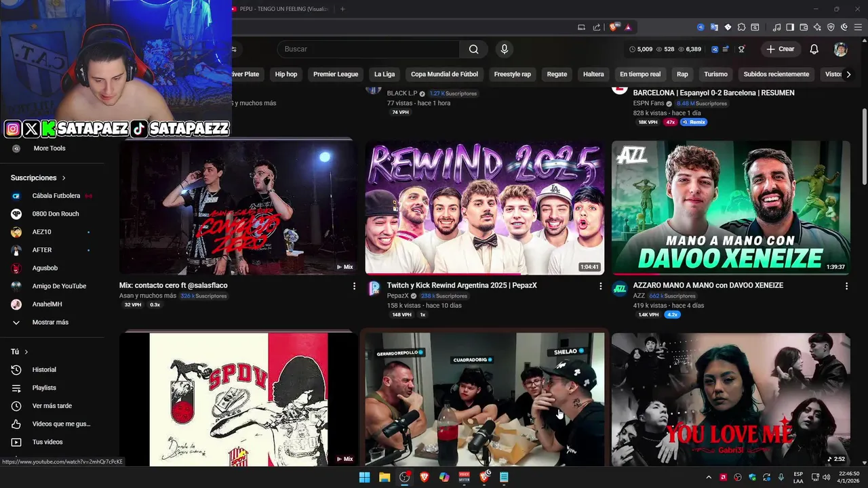Screen dimensions: 868x488
Task: Select the Copa Mundial de Fútbol chip
Action: [x=444, y=74]
